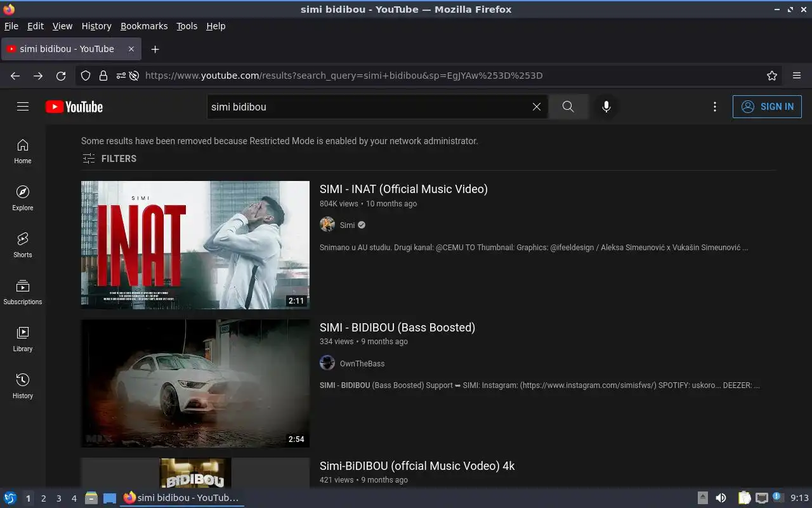Close the simi bidibou YouTube tab
The height and width of the screenshot is (508, 812).
[131, 49]
